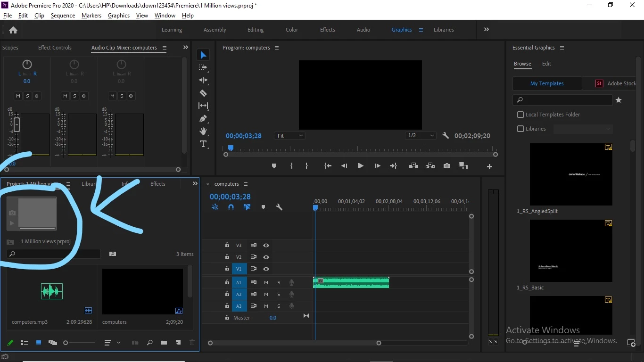
Task: Open the Fit zoom level dropdown
Action: [289, 136]
